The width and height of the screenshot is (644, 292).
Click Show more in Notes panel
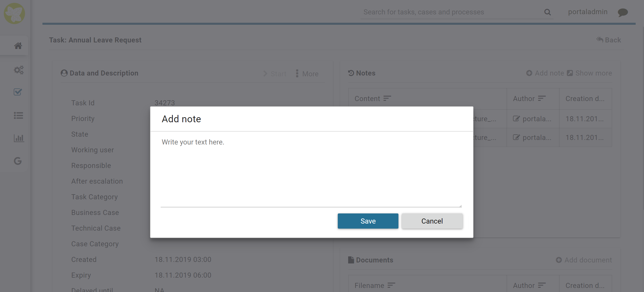click(x=590, y=73)
